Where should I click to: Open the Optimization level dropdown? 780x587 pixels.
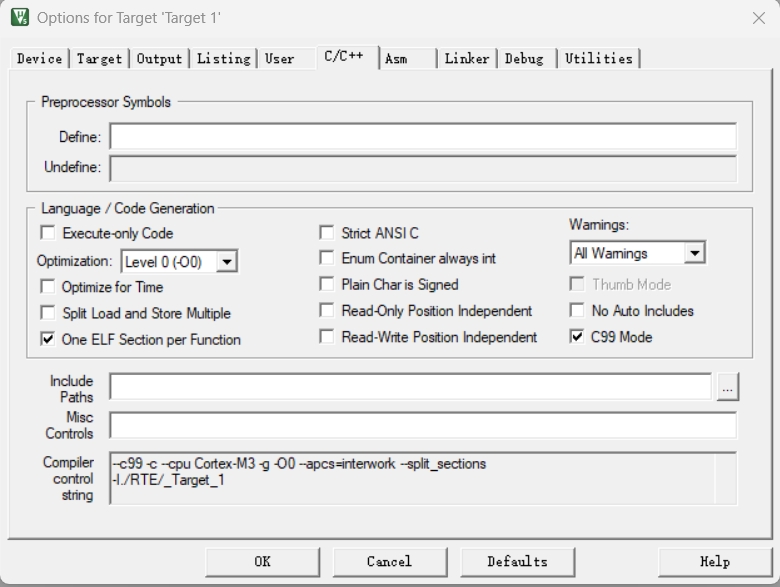coord(226,262)
